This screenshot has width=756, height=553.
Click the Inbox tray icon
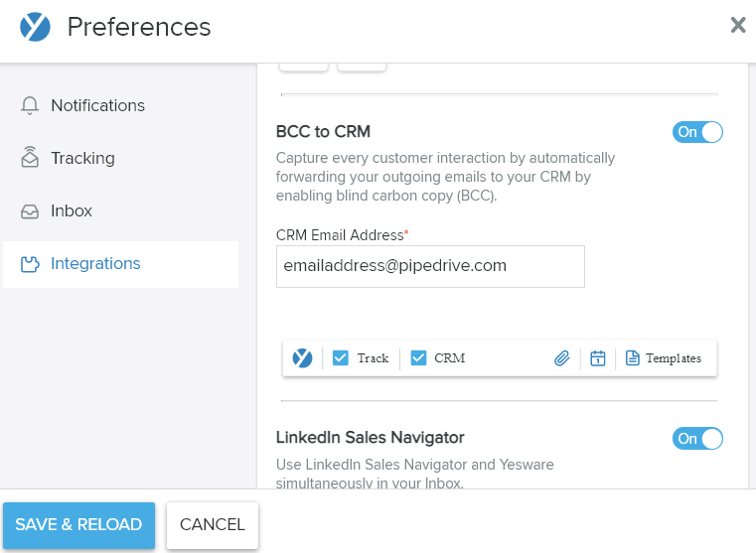[x=30, y=211]
